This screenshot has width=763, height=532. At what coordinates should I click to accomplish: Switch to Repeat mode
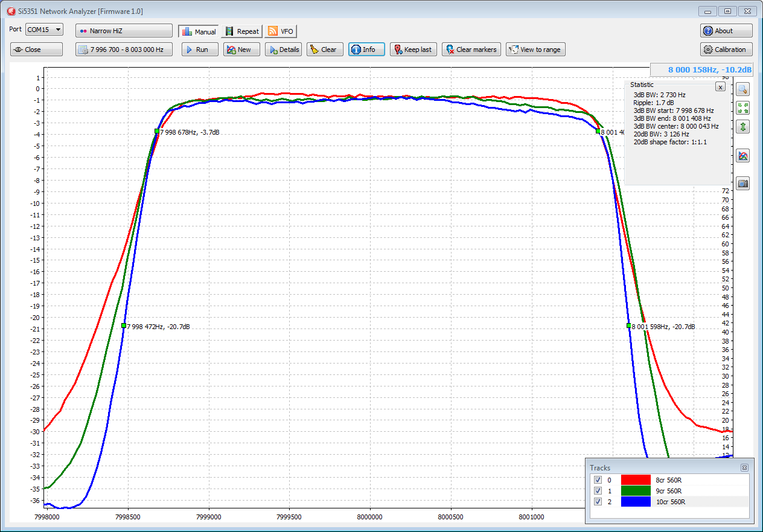[x=242, y=31]
